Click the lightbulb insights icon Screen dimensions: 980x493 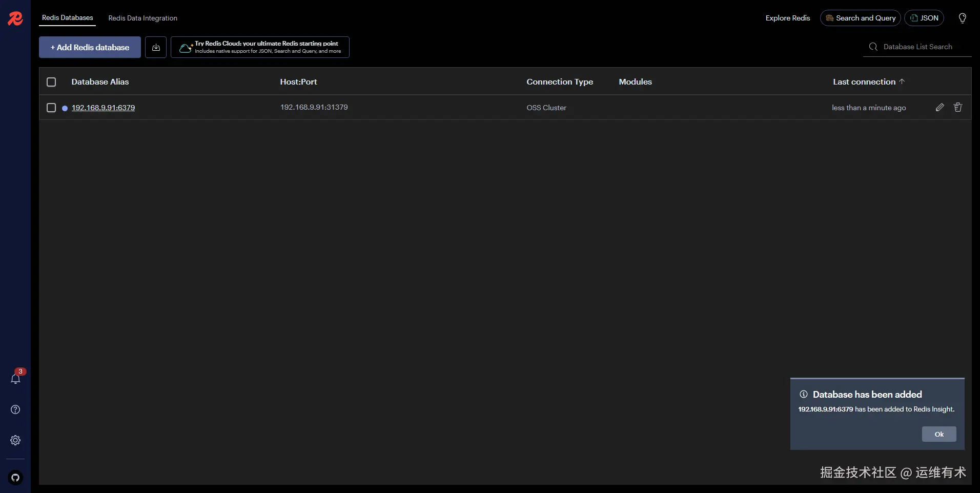(x=963, y=18)
